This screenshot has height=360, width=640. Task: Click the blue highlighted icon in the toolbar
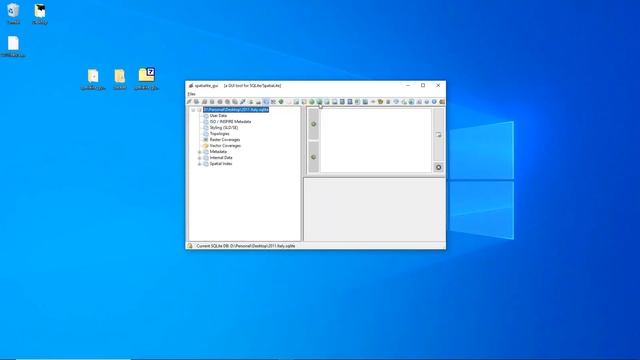click(266, 102)
